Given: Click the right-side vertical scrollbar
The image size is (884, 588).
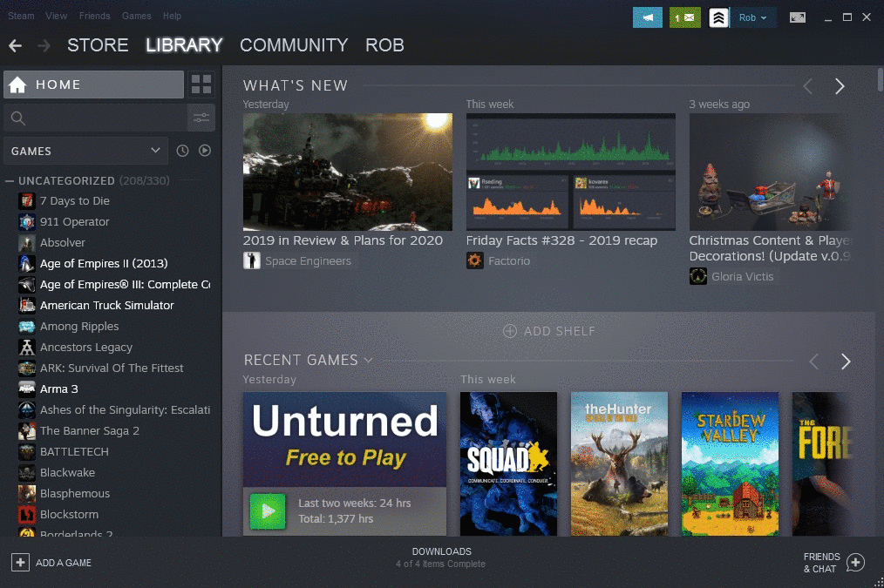Looking at the screenshot, I should (x=880, y=79).
